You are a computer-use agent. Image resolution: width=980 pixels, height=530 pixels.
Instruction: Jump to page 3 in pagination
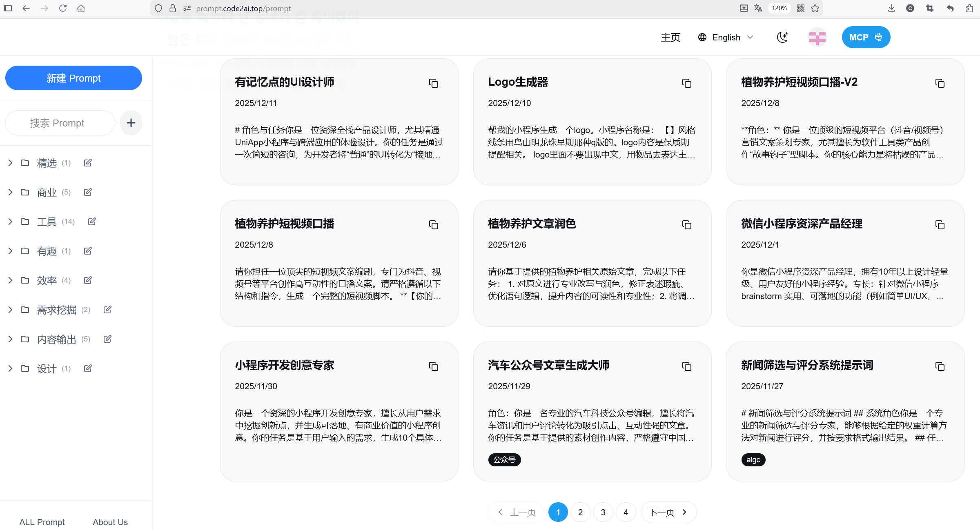pos(603,512)
